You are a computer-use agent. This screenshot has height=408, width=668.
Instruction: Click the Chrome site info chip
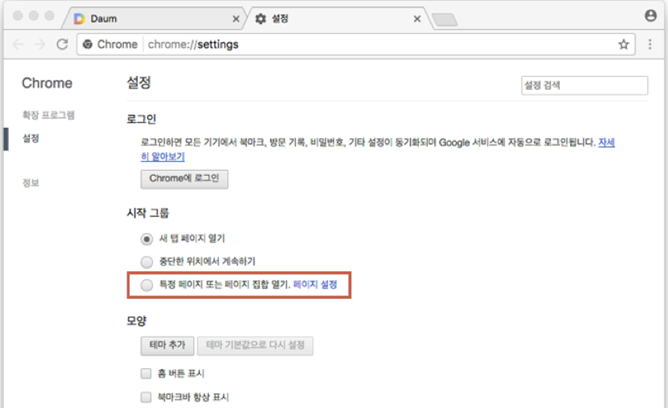(110, 44)
